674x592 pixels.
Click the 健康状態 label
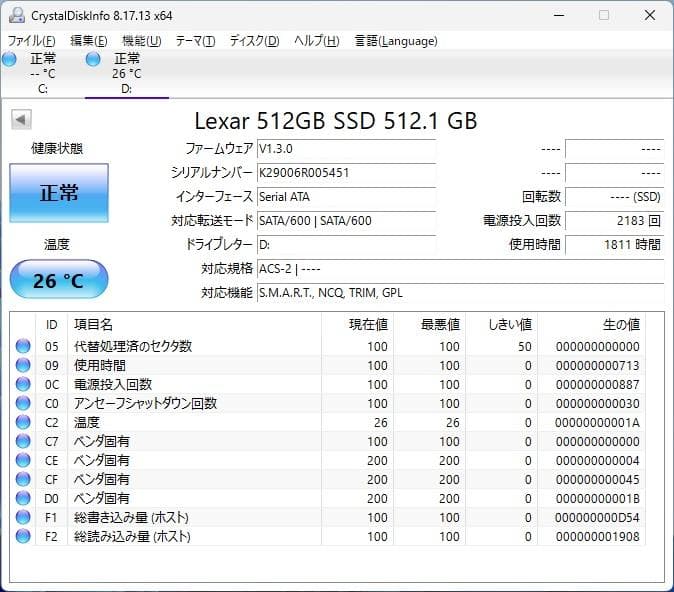[57, 149]
